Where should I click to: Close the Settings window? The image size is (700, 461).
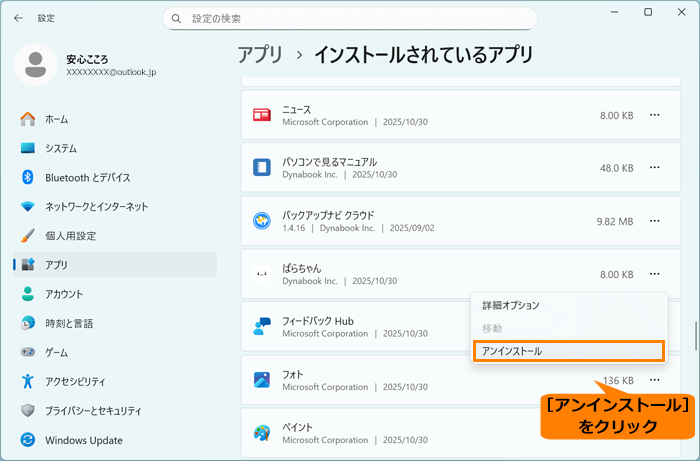tap(682, 12)
